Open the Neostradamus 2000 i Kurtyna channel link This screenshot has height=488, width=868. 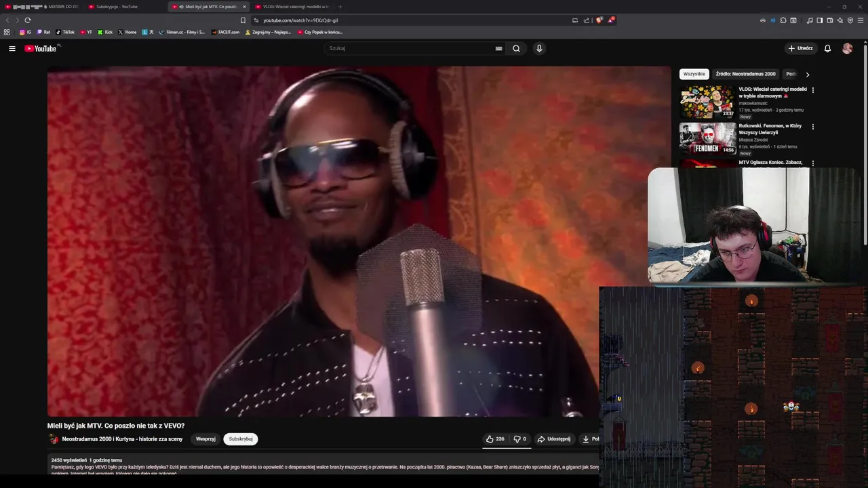(122, 439)
